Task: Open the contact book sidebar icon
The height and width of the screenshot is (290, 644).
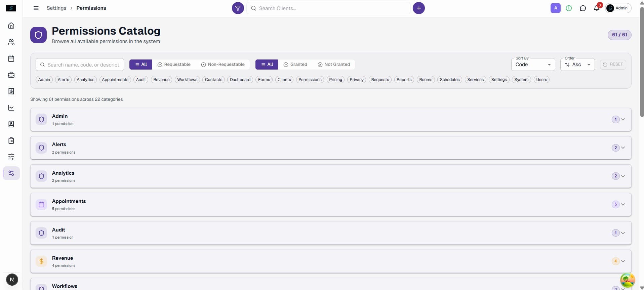Action: coord(11,124)
